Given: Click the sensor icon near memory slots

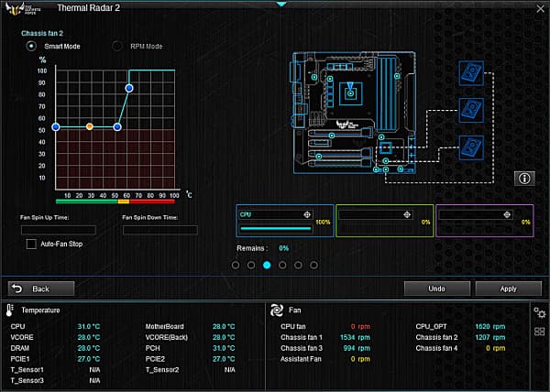Looking at the screenshot, I should (x=397, y=76).
